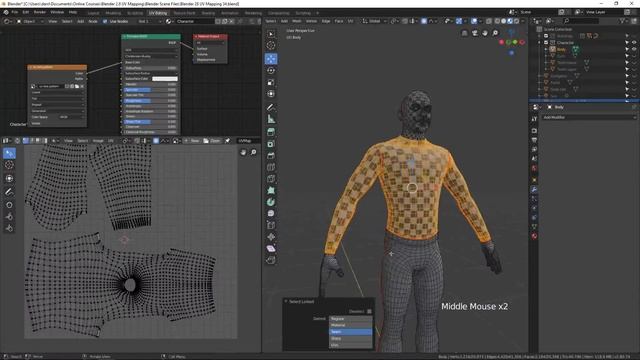Select the Shrink/Fatten tool
Image resolution: width=640 pixels, height=360 pixels.
point(271,237)
